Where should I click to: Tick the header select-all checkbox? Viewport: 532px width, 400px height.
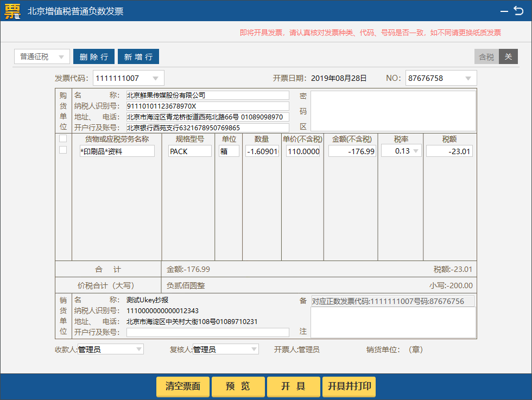[x=63, y=138]
